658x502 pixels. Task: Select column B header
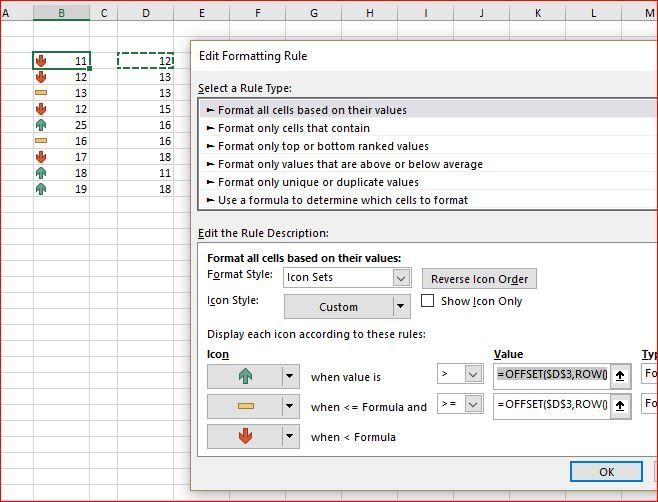click(x=61, y=13)
